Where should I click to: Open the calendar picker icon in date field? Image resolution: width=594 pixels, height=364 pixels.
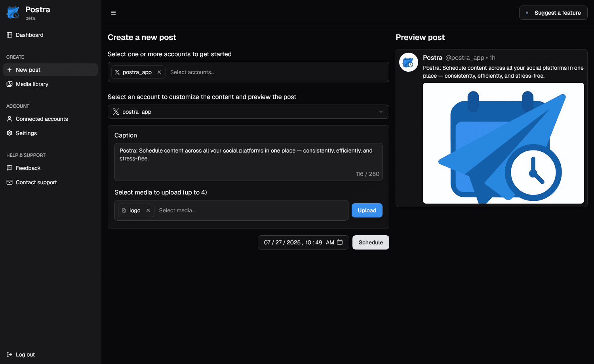click(340, 242)
